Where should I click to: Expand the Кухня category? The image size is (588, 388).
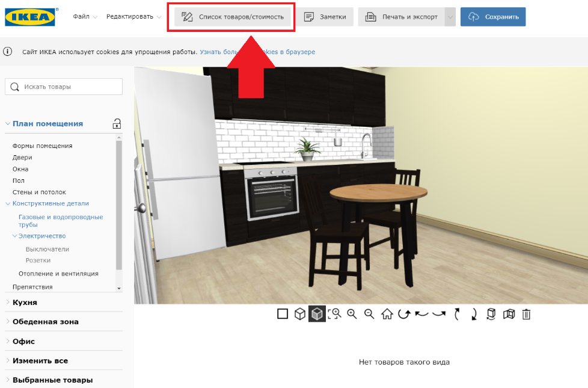click(25, 303)
